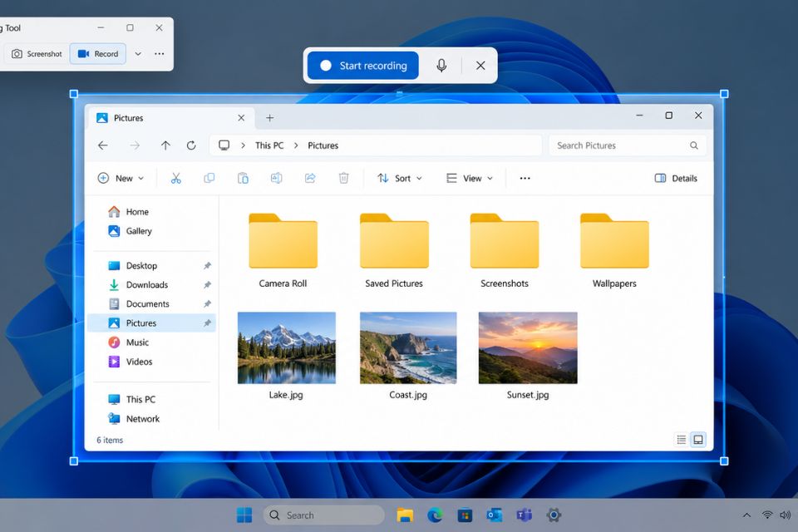The width and height of the screenshot is (798, 532).
Task: Go up one folder level arrow
Action: tap(165, 145)
